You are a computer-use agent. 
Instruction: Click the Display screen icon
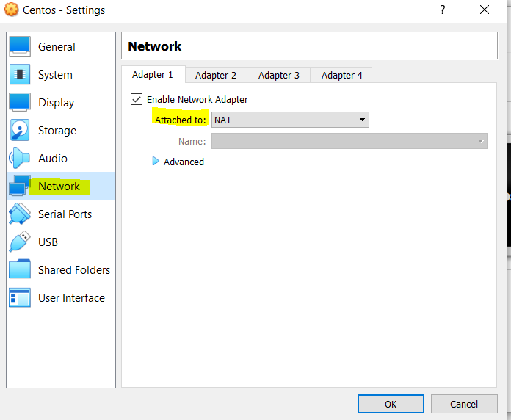coord(20,102)
